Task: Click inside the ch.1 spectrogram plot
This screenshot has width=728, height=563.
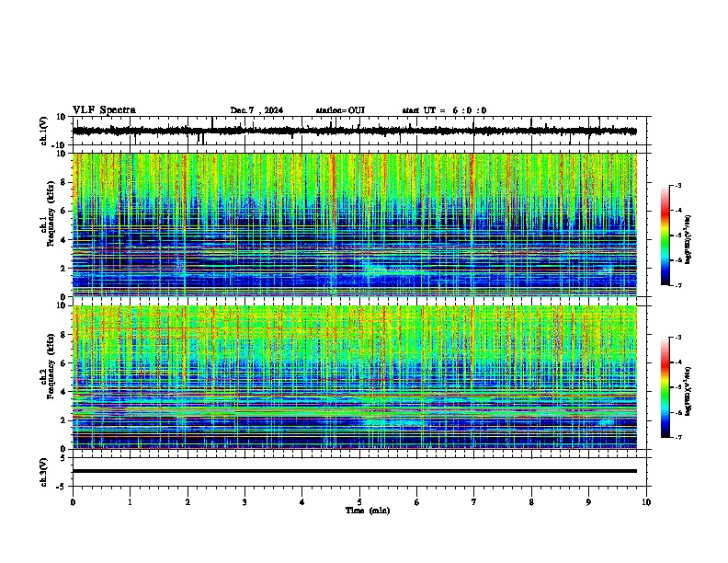Action: (x=354, y=224)
